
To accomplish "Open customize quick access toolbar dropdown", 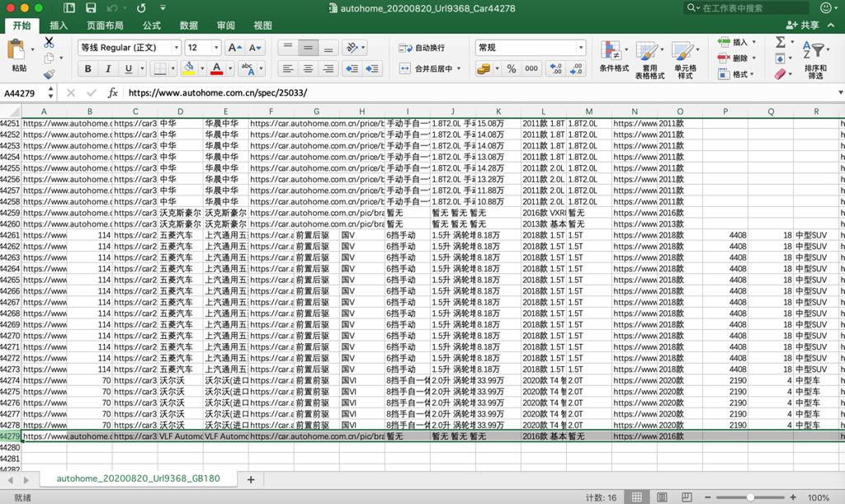I will pos(163,8).
